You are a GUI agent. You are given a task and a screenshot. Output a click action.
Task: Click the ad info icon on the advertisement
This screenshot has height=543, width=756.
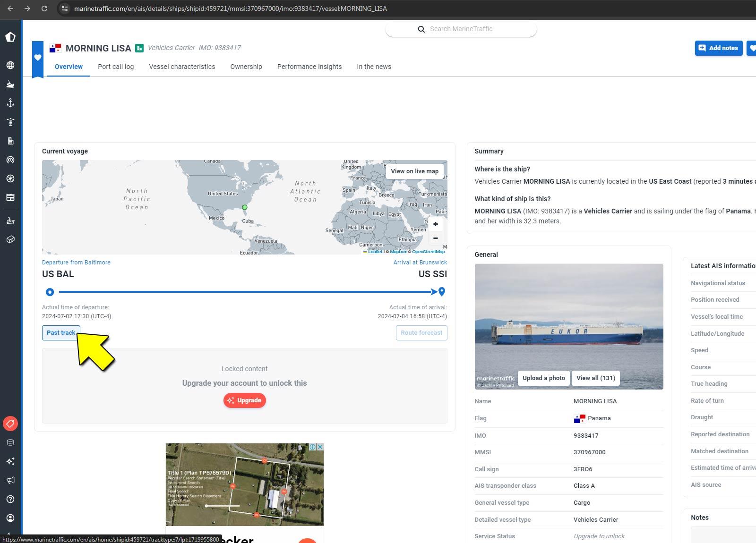coord(313,447)
